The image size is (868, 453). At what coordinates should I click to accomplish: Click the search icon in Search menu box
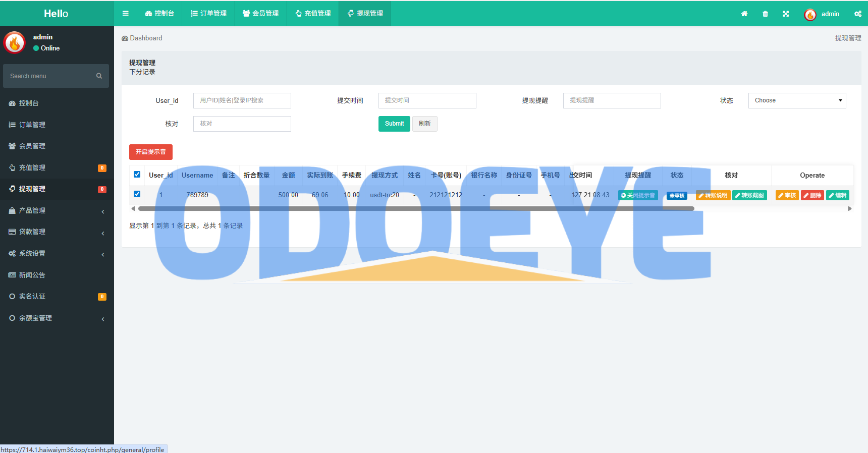[x=99, y=76]
